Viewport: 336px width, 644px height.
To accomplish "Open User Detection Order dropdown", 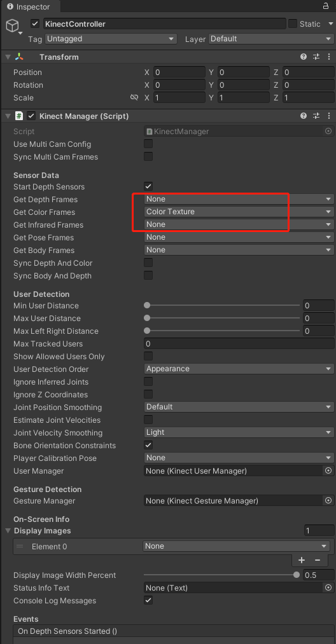I will [x=239, y=369].
